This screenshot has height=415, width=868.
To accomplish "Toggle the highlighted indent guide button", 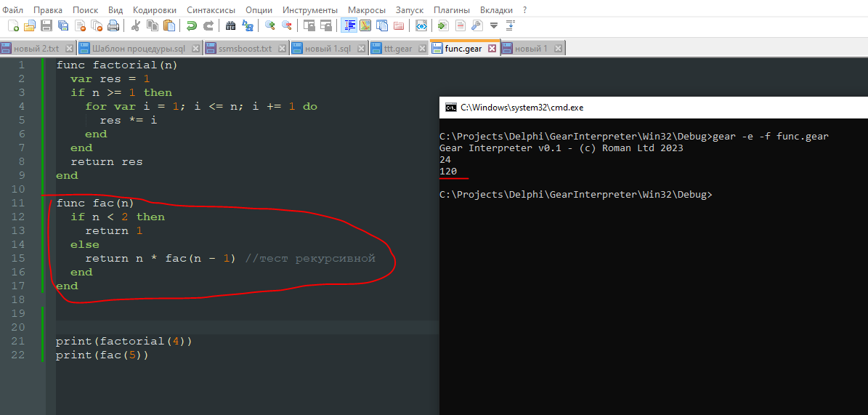I will tap(349, 25).
